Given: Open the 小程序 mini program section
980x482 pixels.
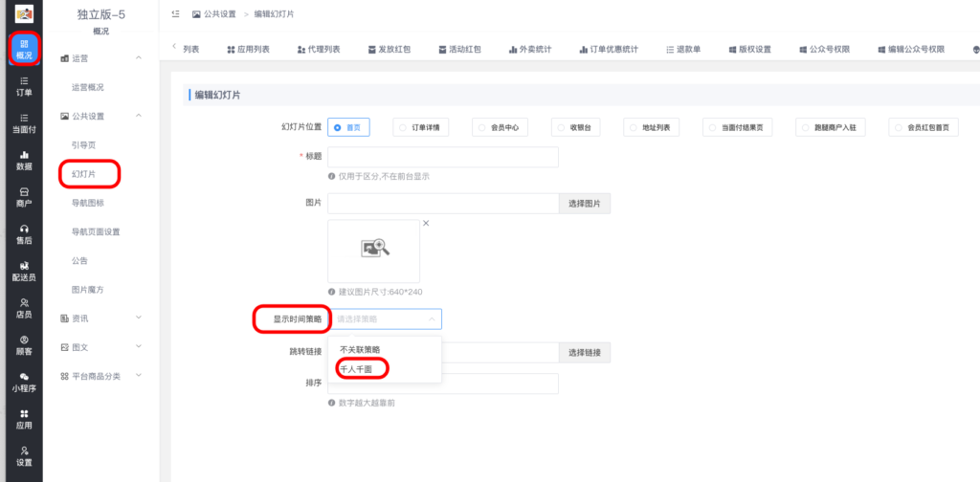Looking at the screenshot, I should point(24,383).
